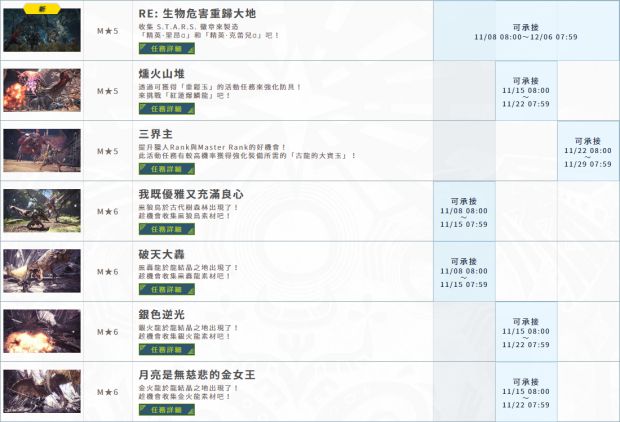Open 任務詳細 for 三界主 quest

click(x=166, y=169)
